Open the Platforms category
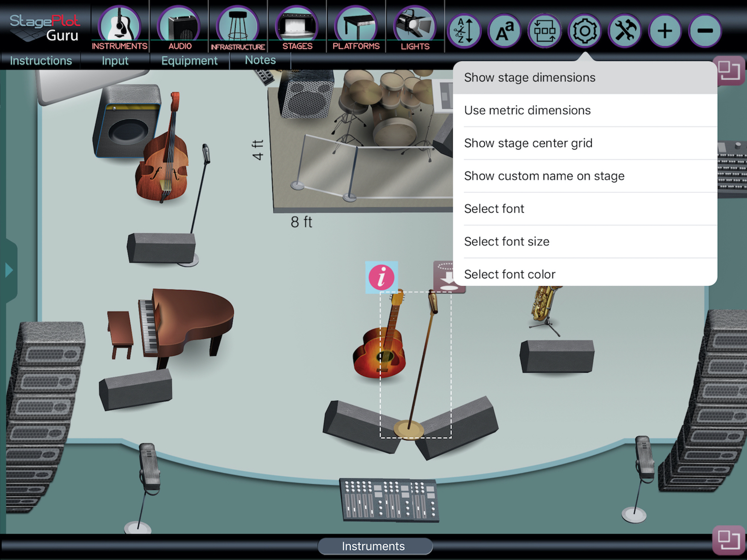 356,28
